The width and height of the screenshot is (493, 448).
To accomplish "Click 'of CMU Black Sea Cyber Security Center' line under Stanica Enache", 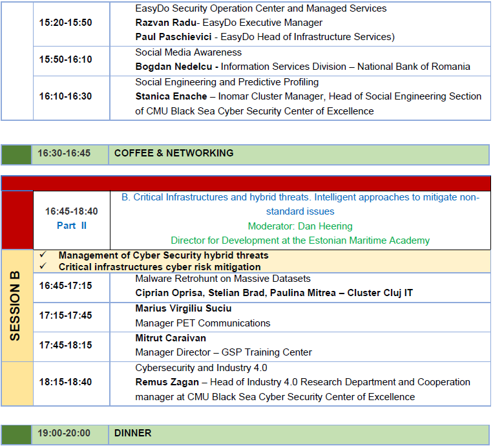I will [255, 111].
